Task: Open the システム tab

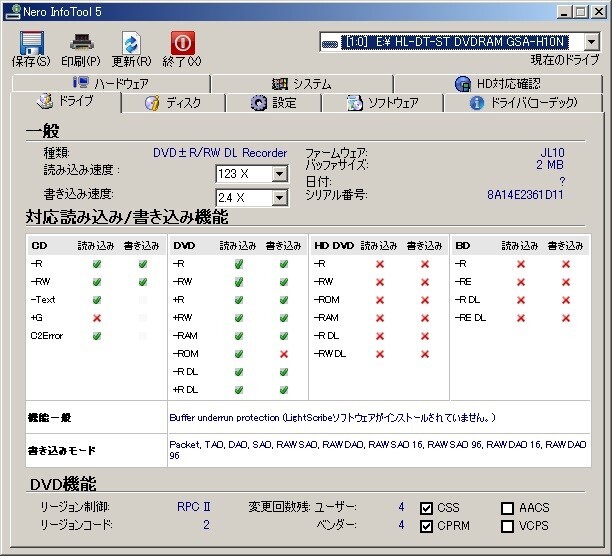Action: (302, 83)
